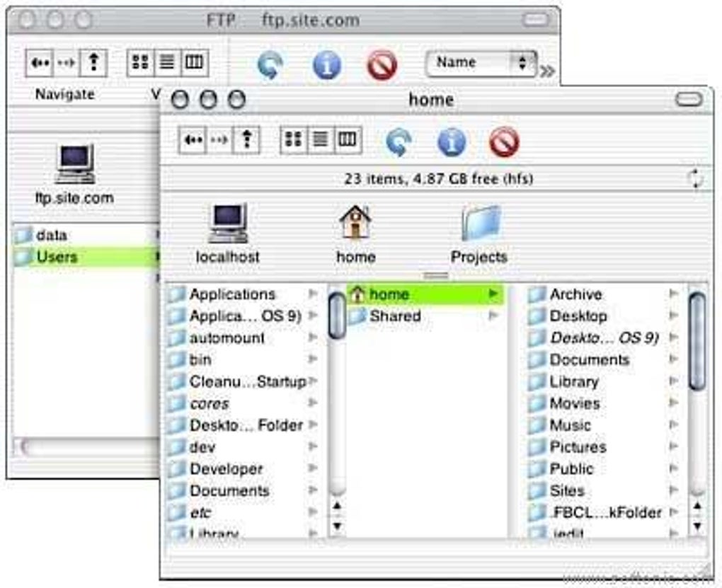Go up a folder in FTP window

coord(94,63)
